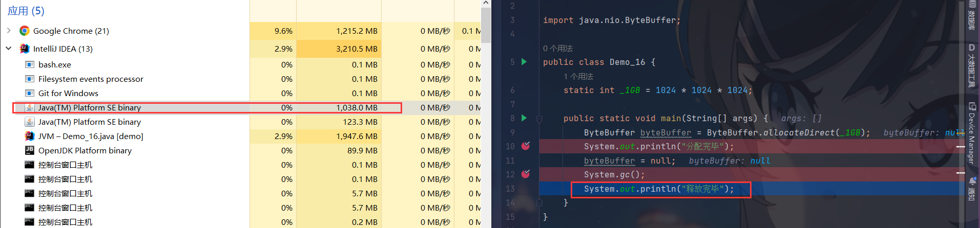
Task: Click the Google Chrome app icon
Action: click(24, 31)
